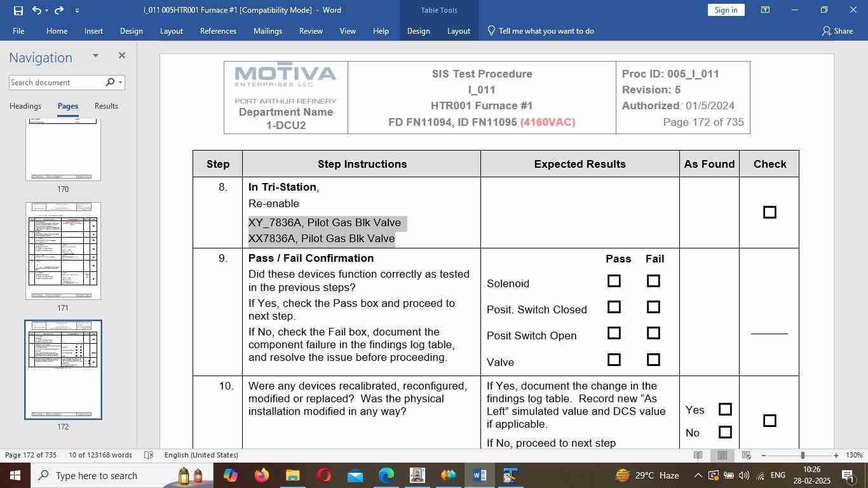Click the Search document field
The image size is (868, 488).
pos(56,83)
